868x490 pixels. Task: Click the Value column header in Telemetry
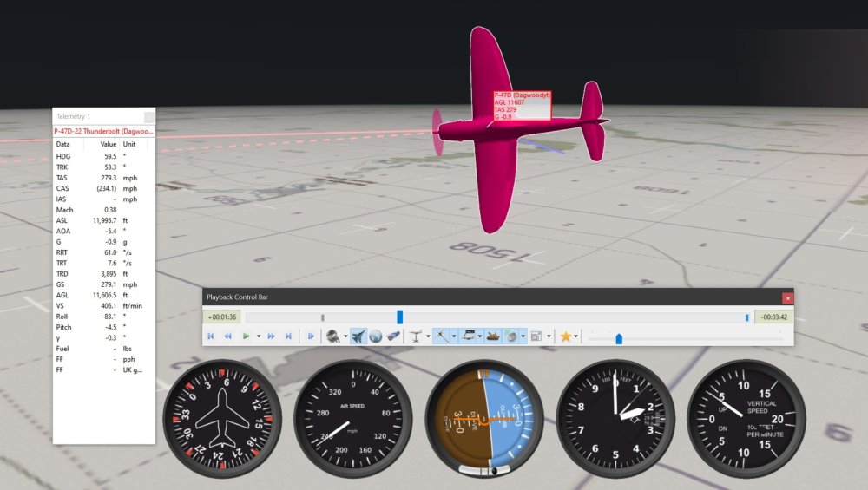108,144
